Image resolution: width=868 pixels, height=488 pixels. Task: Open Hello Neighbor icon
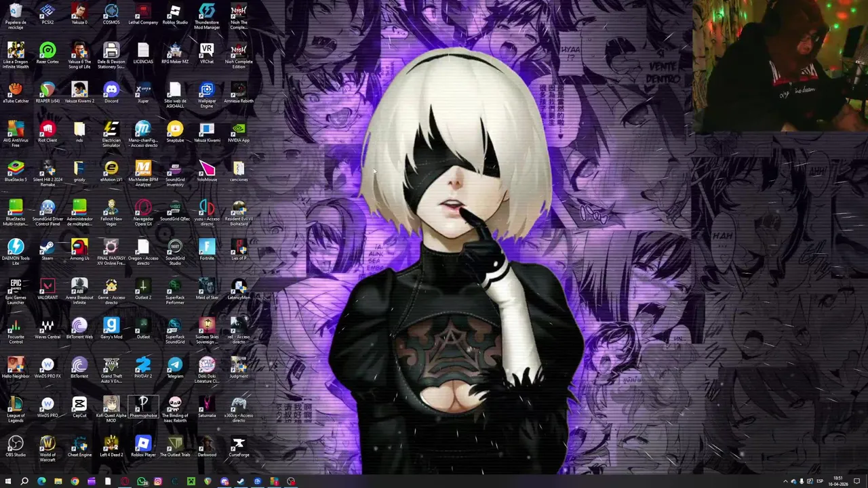click(x=16, y=368)
